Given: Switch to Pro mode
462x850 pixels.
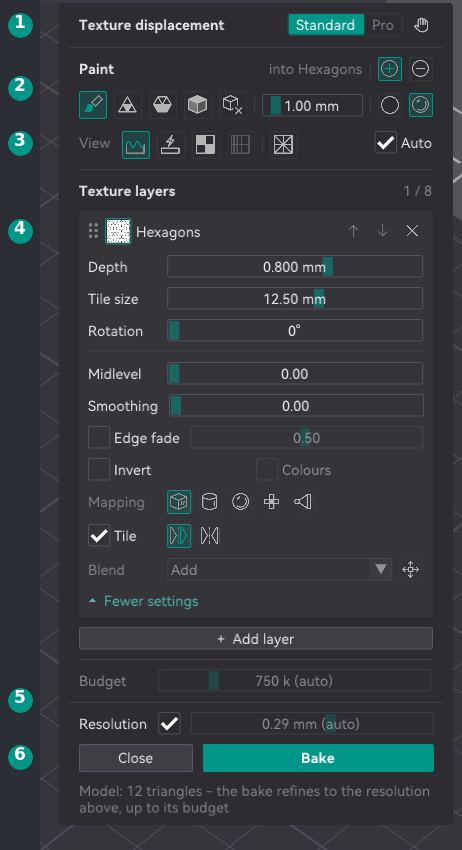Looking at the screenshot, I should [383, 25].
